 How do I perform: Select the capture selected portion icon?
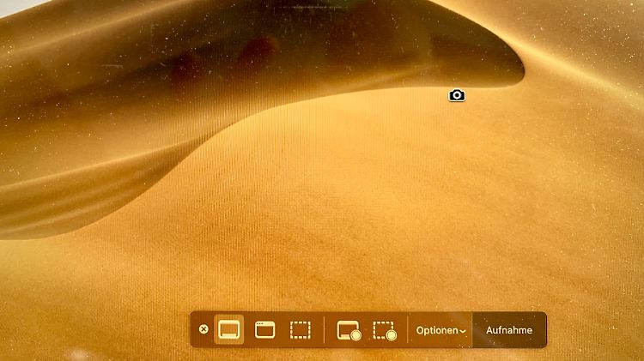point(301,330)
